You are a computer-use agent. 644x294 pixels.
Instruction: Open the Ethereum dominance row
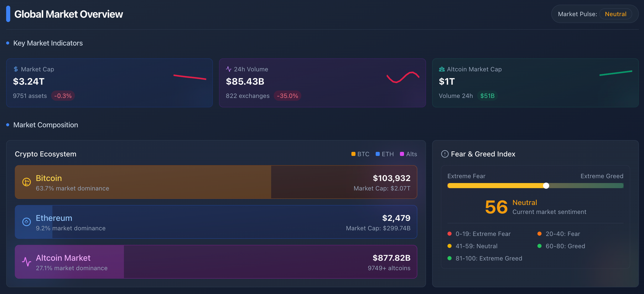click(216, 222)
